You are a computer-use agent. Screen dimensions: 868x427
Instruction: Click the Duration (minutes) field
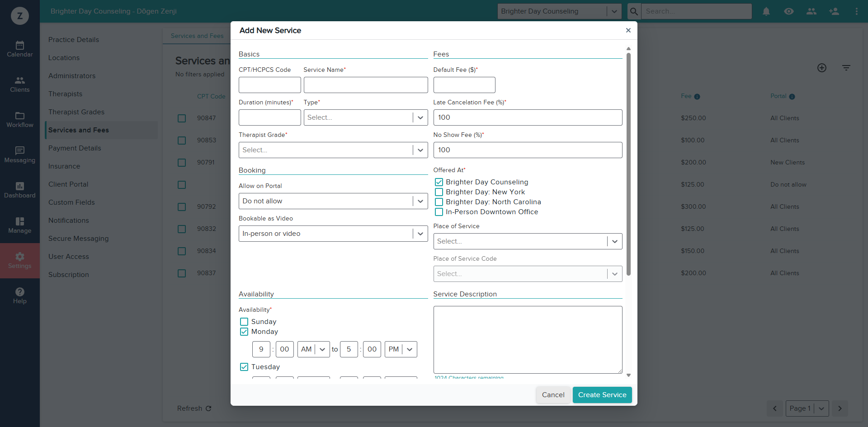pos(270,117)
